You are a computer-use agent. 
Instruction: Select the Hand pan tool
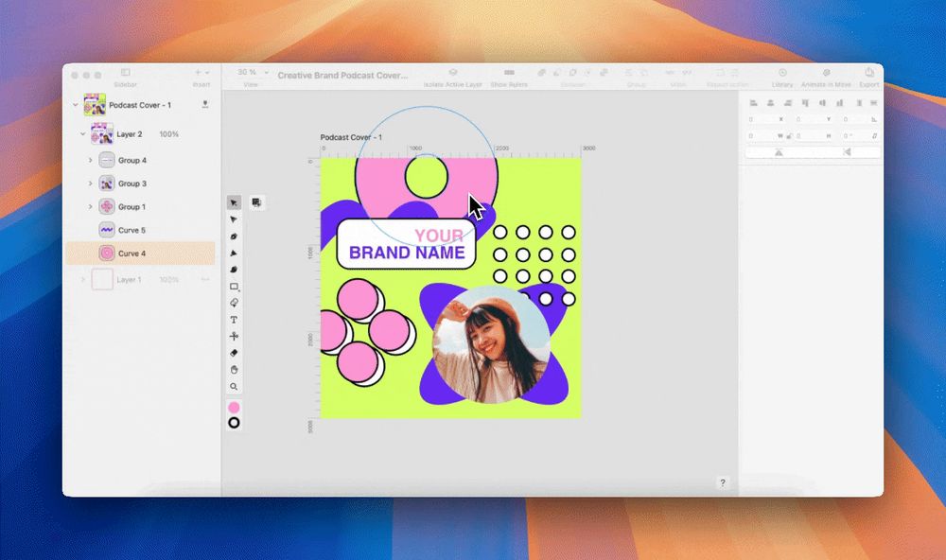point(234,369)
